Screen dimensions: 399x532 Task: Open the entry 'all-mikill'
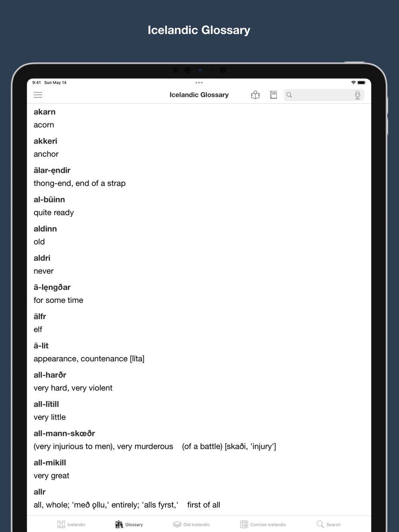[x=50, y=463]
